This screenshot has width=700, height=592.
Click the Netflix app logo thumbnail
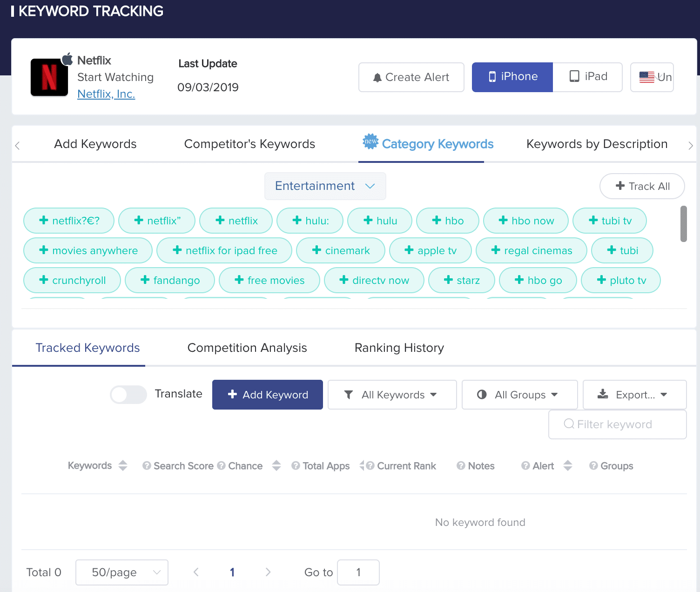coord(49,77)
